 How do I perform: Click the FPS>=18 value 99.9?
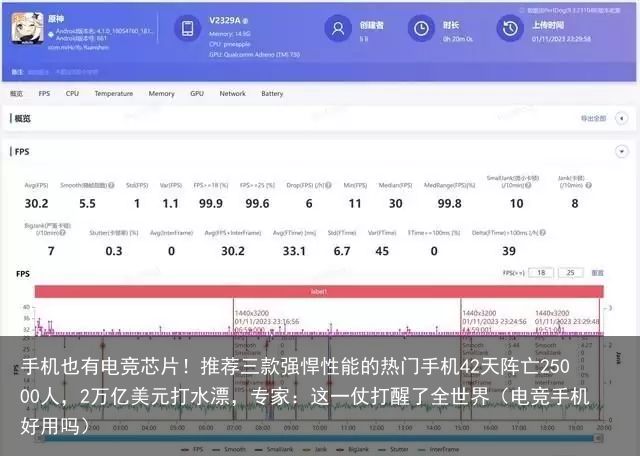click(x=211, y=204)
